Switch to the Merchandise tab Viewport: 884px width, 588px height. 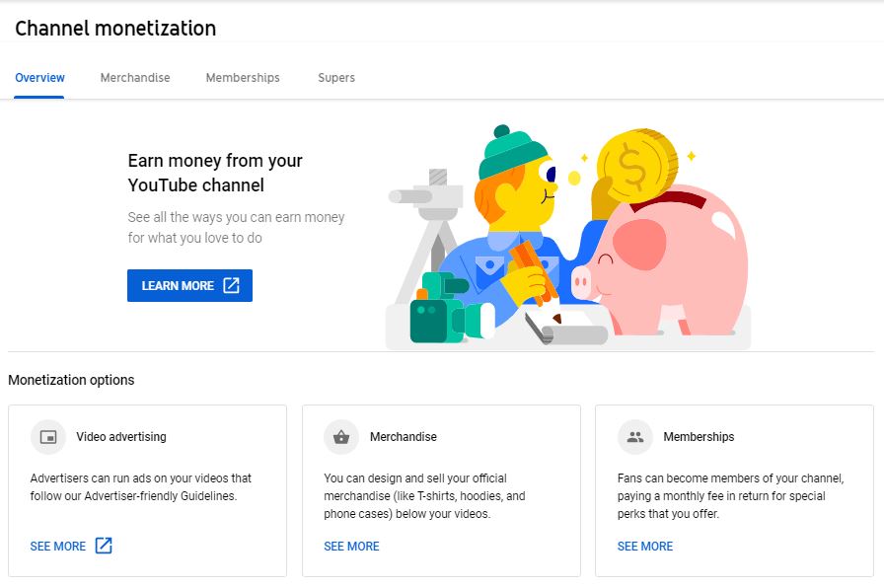pos(135,78)
